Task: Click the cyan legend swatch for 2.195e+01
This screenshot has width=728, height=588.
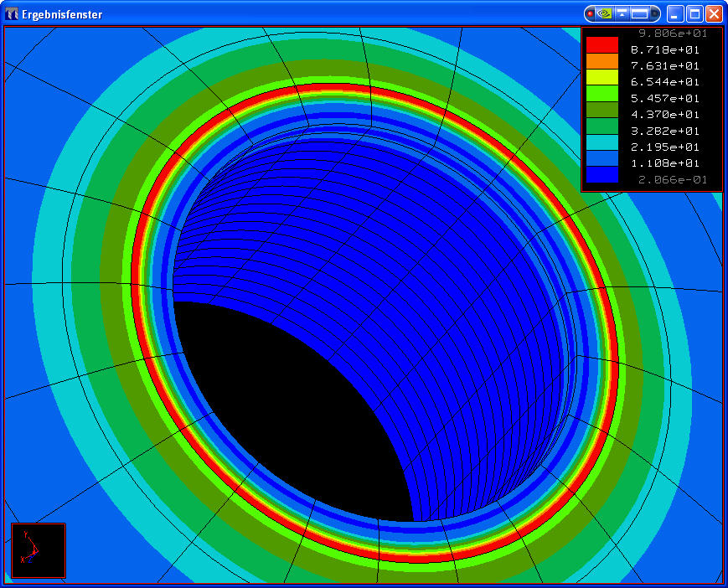Action: coord(602,142)
